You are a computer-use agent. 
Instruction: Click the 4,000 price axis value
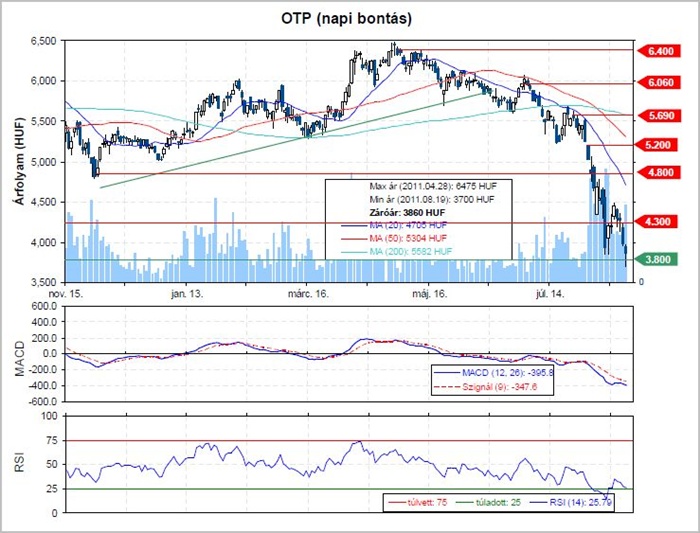tap(43, 243)
